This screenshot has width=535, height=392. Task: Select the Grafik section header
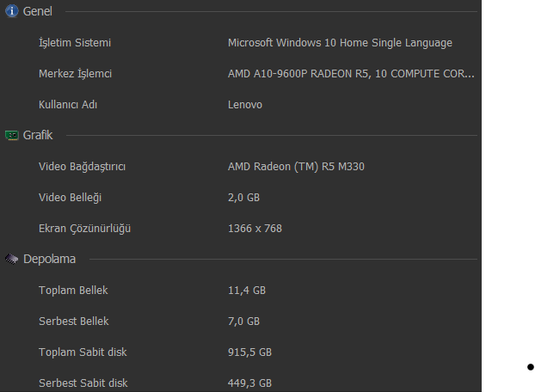tap(38, 135)
